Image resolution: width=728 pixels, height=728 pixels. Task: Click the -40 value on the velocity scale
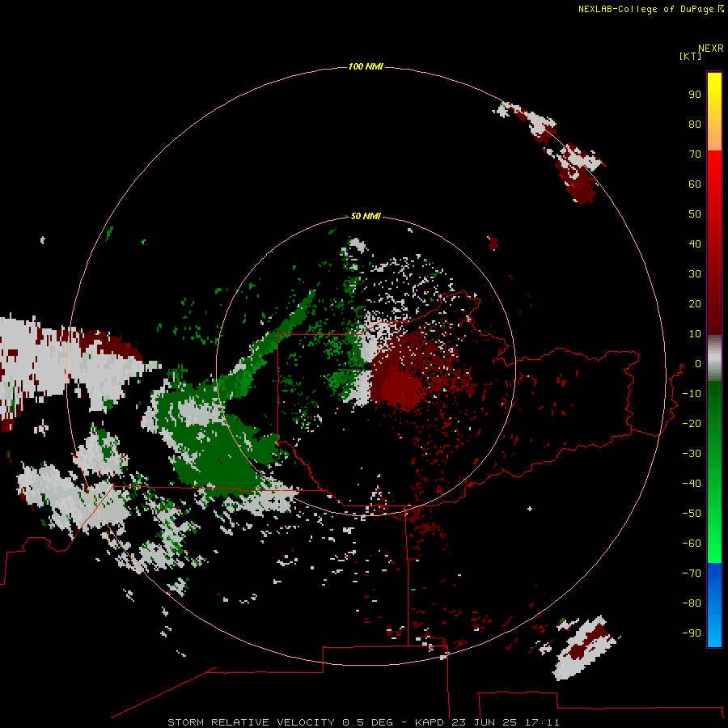(692, 484)
